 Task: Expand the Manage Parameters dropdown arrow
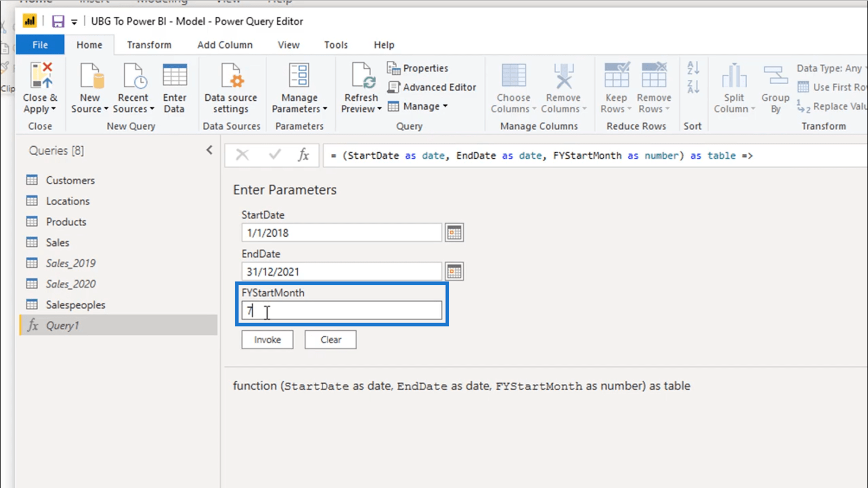tap(325, 109)
